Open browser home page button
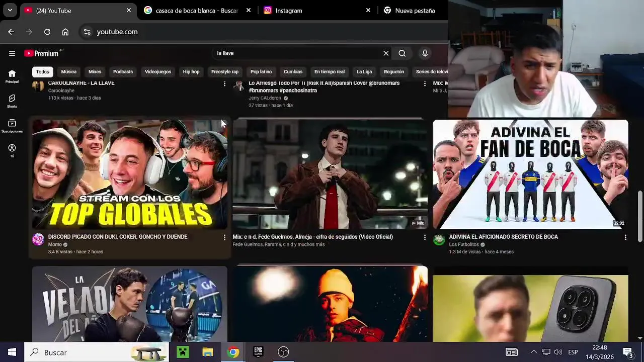This screenshot has width=644, height=362. pyautogui.click(x=65, y=32)
